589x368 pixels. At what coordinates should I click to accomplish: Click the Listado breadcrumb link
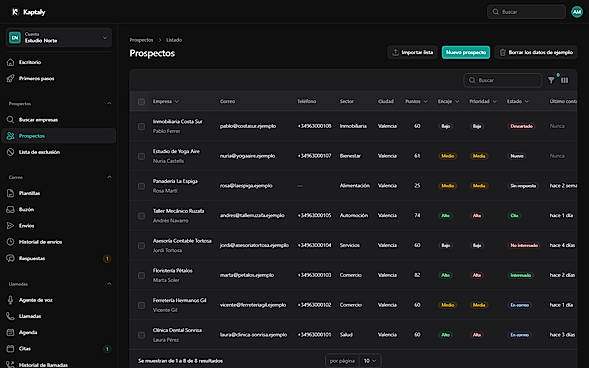[x=174, y=40]
